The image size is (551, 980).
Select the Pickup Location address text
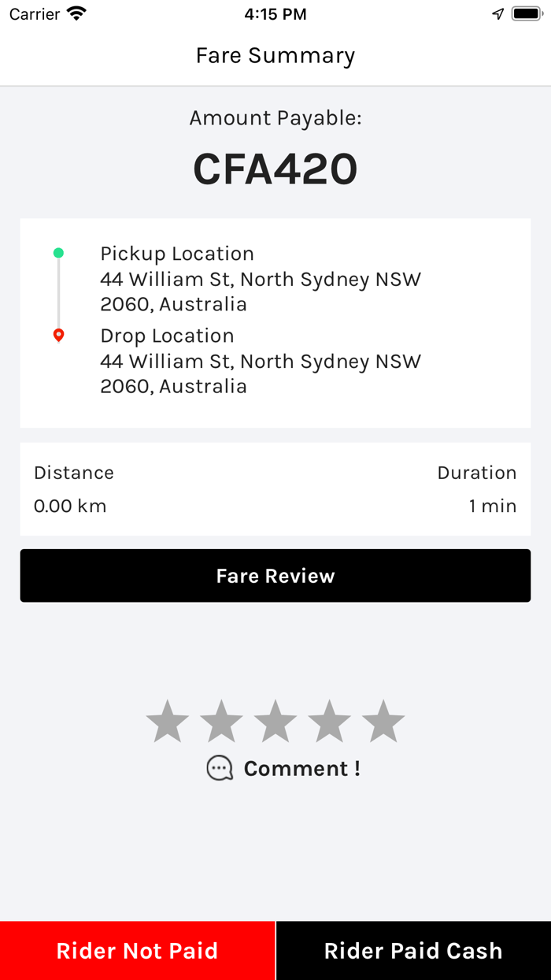261,291
